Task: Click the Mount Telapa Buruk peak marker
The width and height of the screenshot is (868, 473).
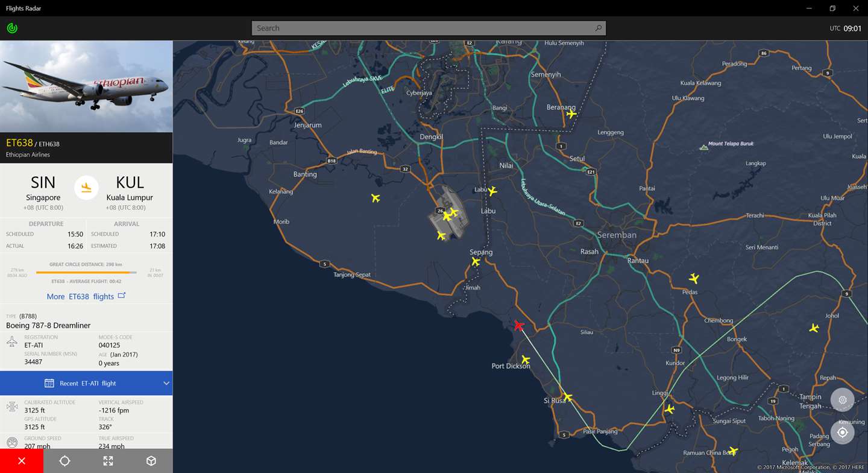Action: click(703, 147)
